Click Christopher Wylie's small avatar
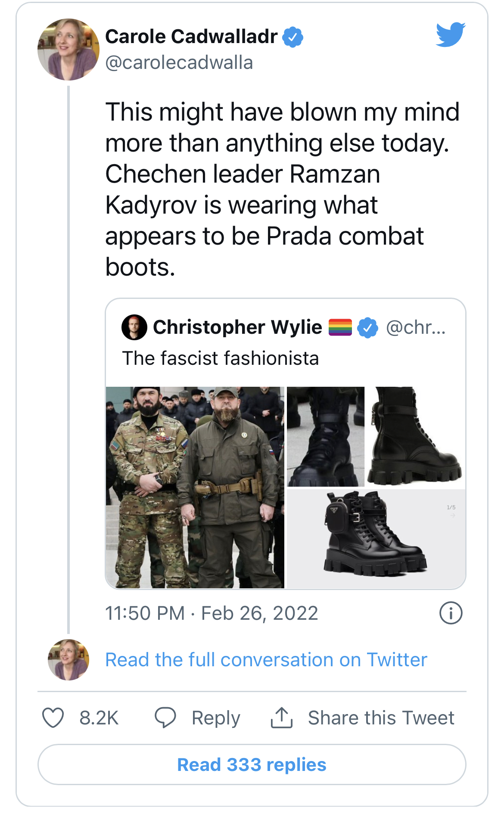The height and width of the screenshot is (814, 504). coord(134,327)
